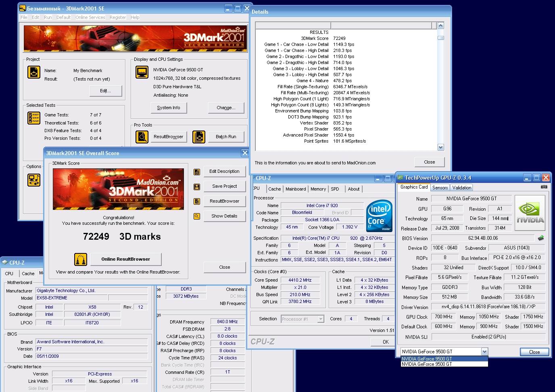Click the Change... button

click(x=226, y=108)
